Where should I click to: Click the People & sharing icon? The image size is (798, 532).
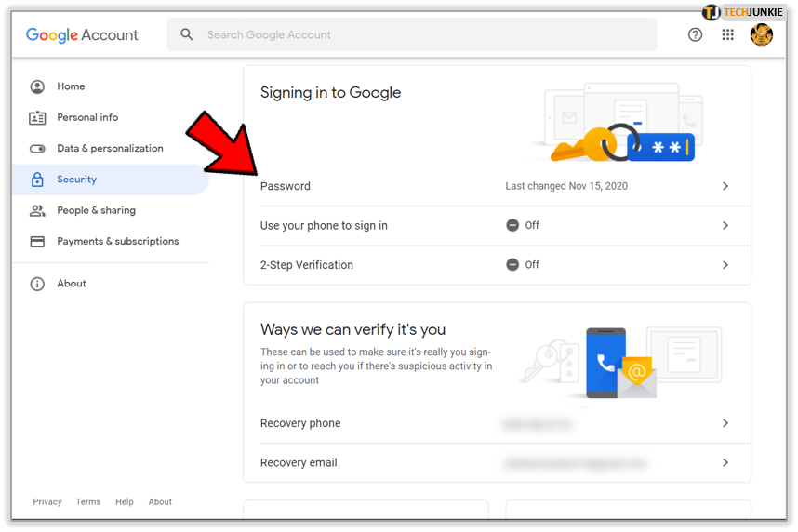coord(37,211)
